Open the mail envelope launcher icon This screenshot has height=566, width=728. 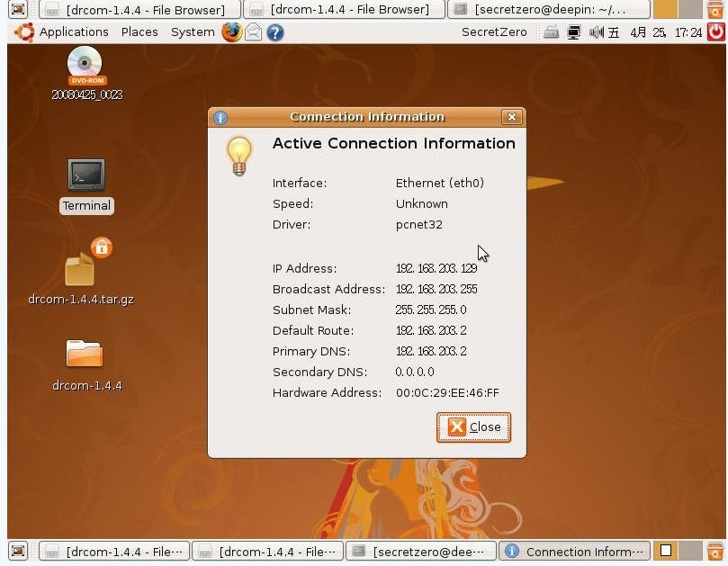pyautogui.click(x=254, y=32)
